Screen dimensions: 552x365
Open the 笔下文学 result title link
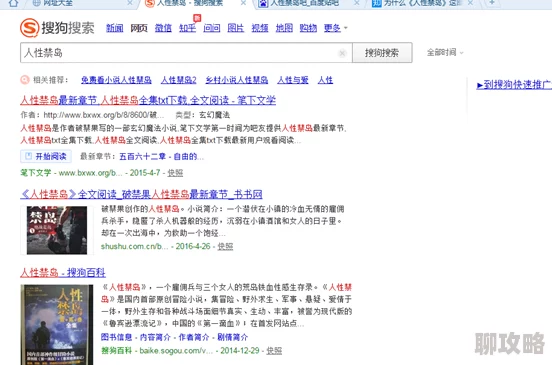[148, 100]
